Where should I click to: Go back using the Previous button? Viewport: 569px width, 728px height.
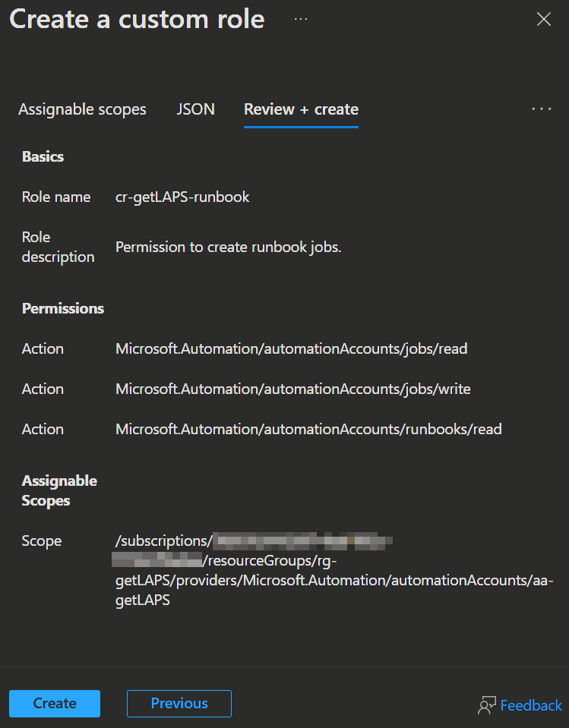click(x=179, y=704)
